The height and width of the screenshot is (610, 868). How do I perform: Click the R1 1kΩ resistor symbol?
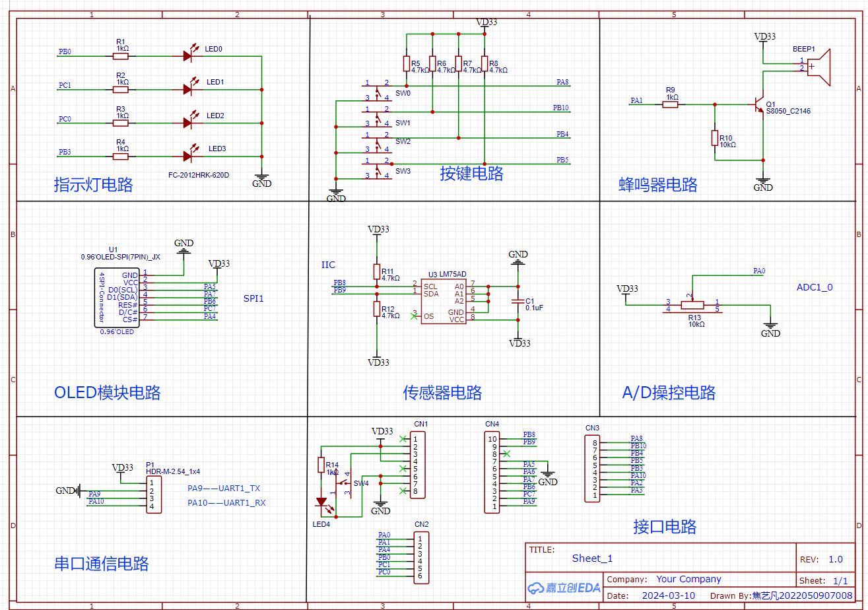click(121, 55)
